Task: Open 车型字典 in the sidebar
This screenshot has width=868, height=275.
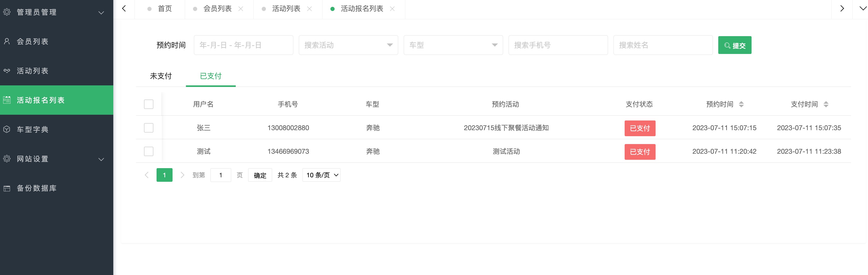Action: coord(57,129)
